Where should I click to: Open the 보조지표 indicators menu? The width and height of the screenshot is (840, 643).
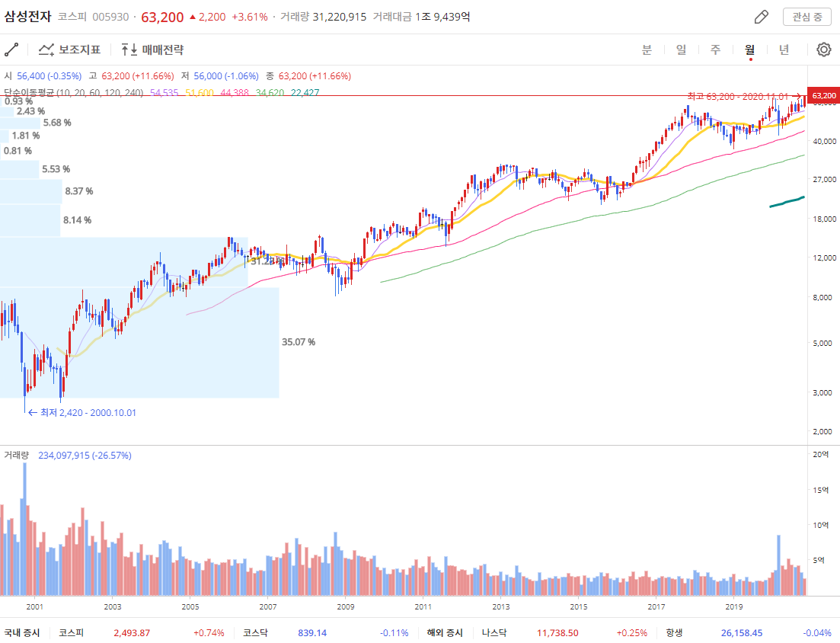click(x=69, y=50)
